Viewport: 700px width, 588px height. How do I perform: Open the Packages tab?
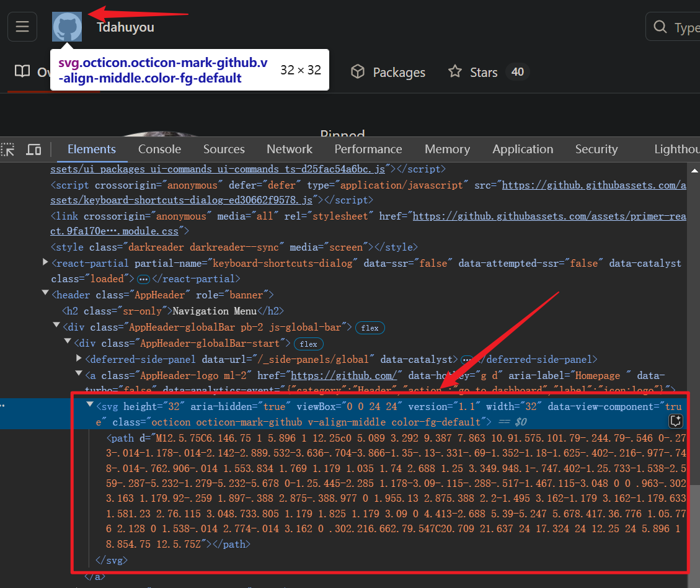point(388,72)
